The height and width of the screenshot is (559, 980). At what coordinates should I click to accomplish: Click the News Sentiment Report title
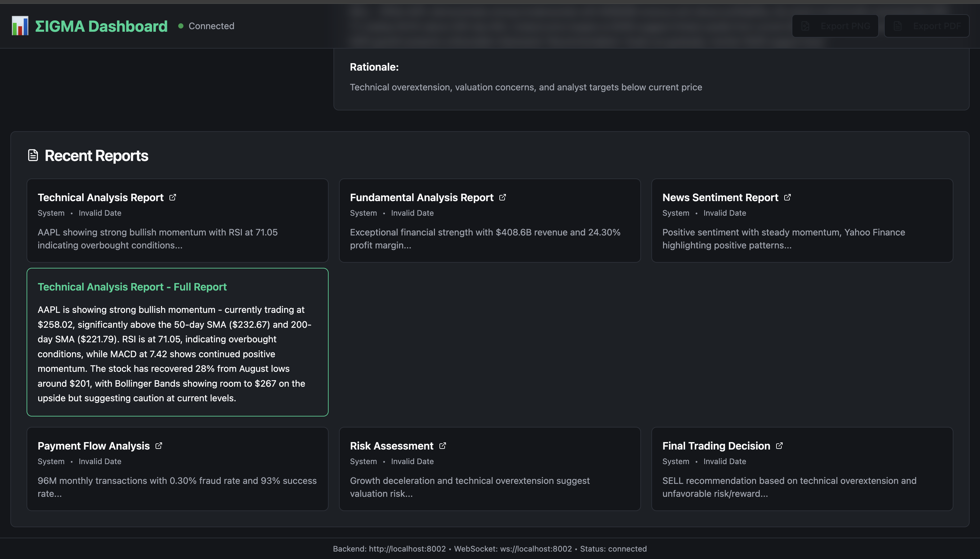(x=720, y=197)
